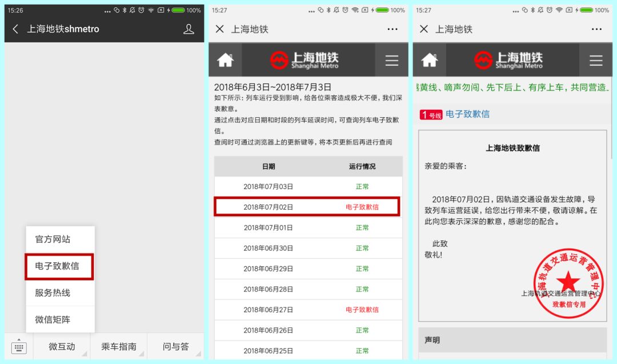Click the 运行情况 column header
The width and height of the screenshot is (617, 364).
[x=362, y=166]
